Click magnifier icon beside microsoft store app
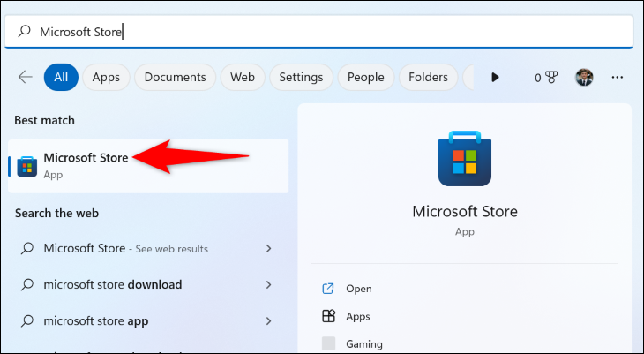The height and width of the screenshot is (354, 644). point(27,320)
